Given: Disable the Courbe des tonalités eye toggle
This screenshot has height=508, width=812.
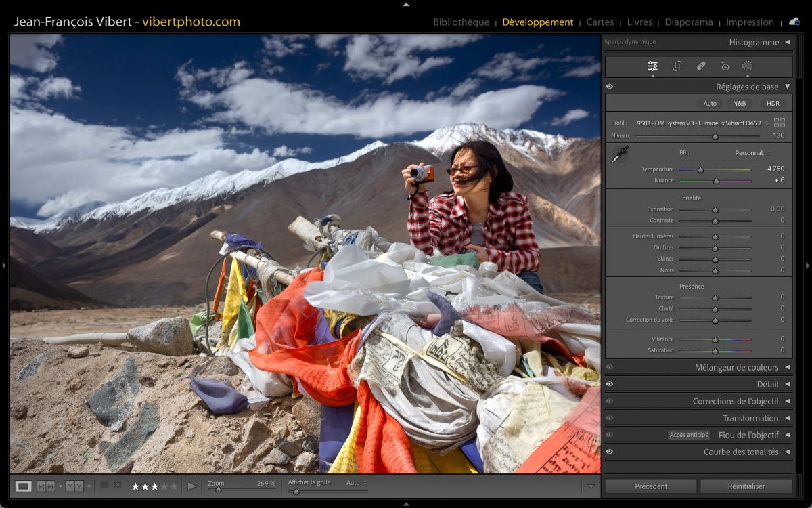Looking at the screenshot, I should [610, 452].
